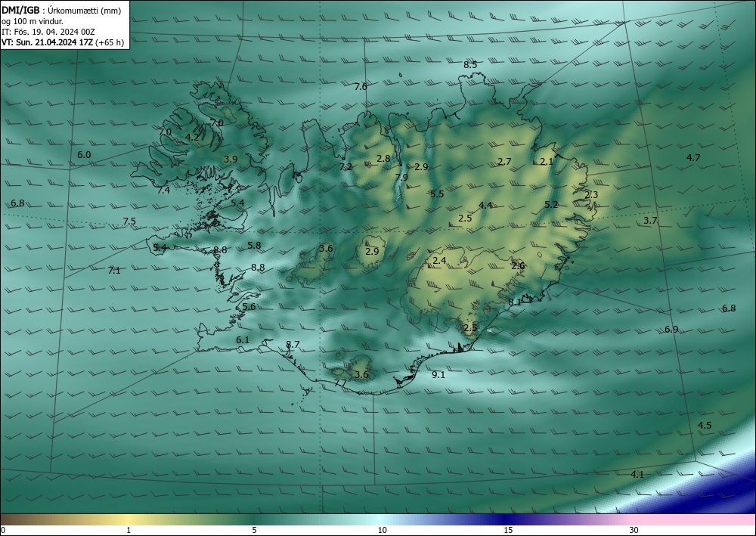Click the init time 'IT: Fös. 19. 04. 2024 00Z'
This screenshot has width=756, height=536.
click(48, 32)
